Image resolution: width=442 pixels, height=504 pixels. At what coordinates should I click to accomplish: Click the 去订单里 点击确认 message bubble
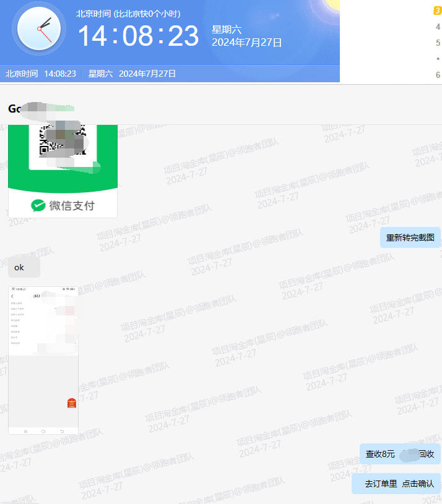[x=396, y=484]
